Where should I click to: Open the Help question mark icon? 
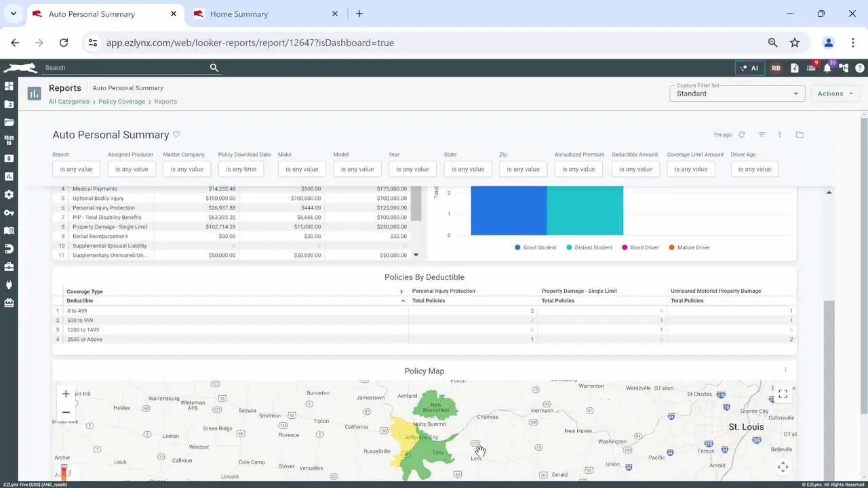860,68
